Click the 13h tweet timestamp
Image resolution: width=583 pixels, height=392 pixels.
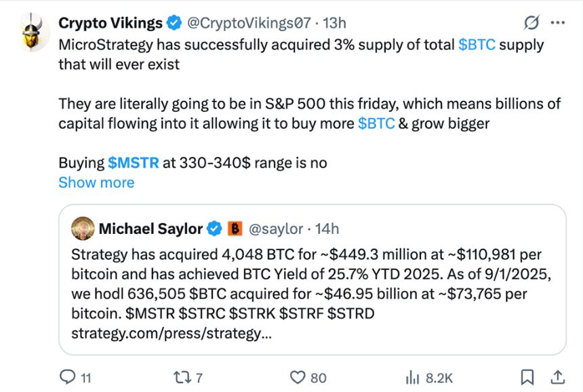[334, 23]
